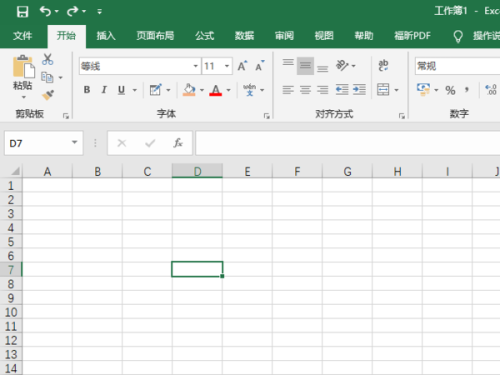The image size is (500, 375).
Task: Click the Format Painter brush icon
Action: pos(48,95)
